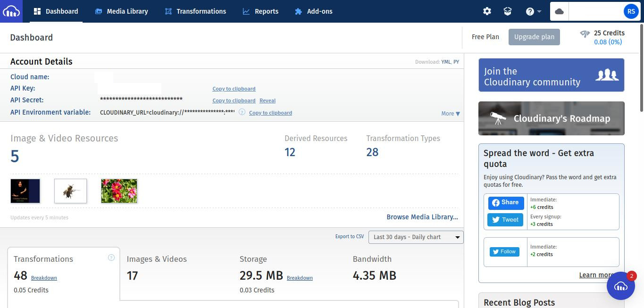
Task: Open the Add-ons tab
Action: (313, 11)
